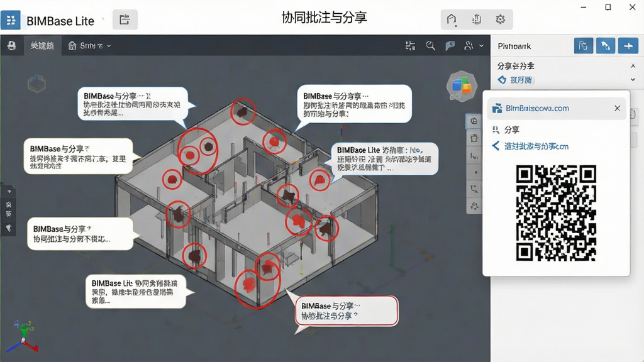Select the red-bordered annotation bubble

347,310
